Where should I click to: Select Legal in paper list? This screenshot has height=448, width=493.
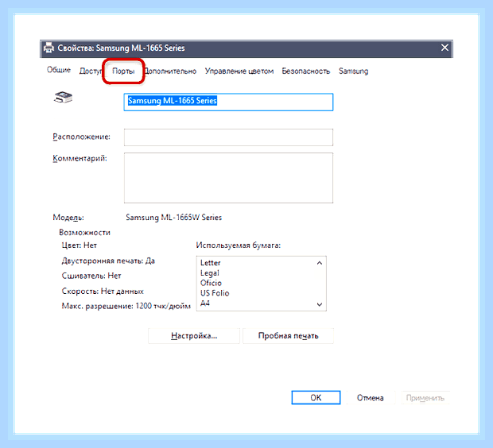[210, 273]
